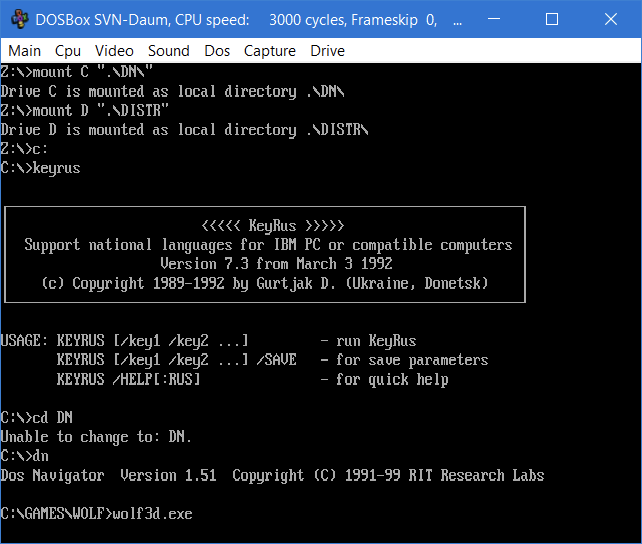The image size is (642, 544).
Task: Open the Dos menu
Action: tap(217, 51)
